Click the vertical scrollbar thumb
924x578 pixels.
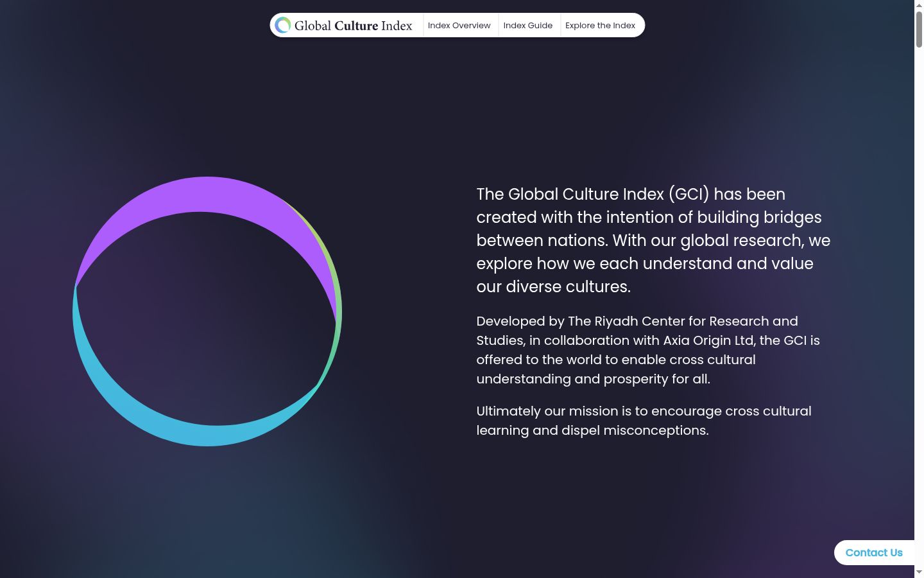[919, 29]
